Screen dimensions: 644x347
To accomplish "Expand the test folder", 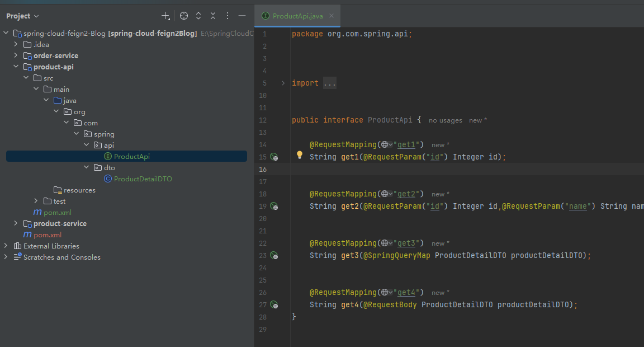I will tap(36, 201).
